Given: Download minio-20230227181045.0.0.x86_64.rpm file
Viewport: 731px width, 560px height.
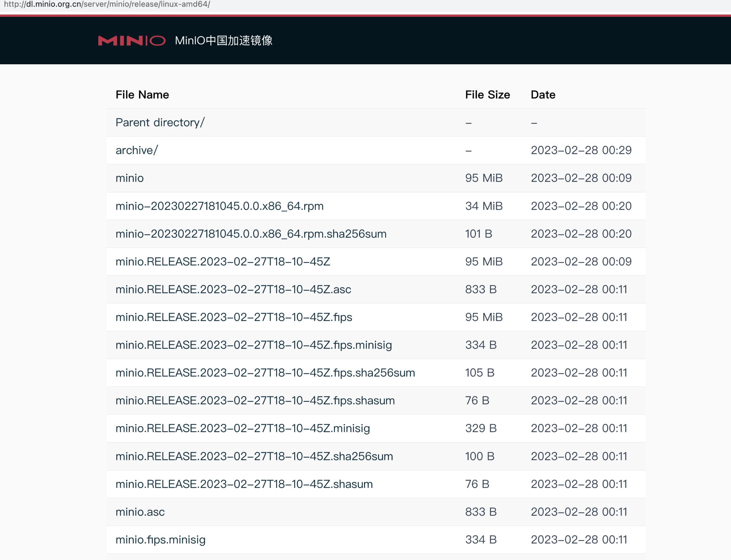Looking at the screenshot, I should [220, 206].
